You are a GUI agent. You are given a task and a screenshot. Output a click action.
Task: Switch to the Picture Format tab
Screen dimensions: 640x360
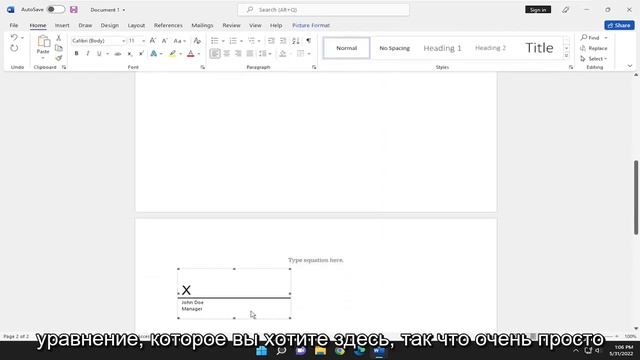(311, 25)
